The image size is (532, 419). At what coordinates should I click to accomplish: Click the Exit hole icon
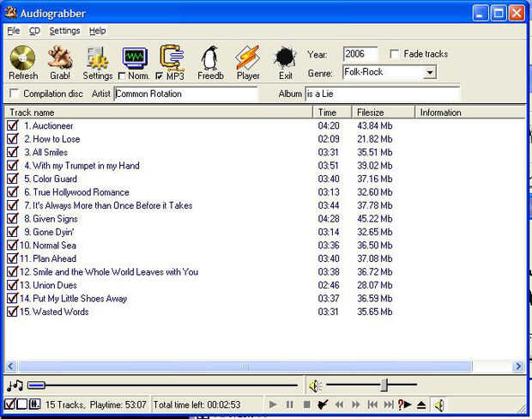pyautogui.click(x=286, y=58)
